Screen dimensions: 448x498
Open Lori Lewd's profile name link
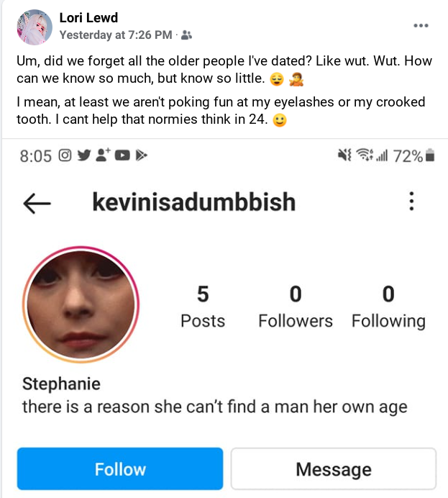tap(88, 18)
